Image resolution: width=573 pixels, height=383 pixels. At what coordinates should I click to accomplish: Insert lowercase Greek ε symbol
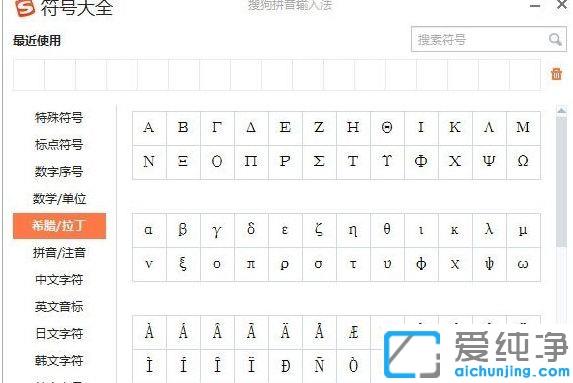tap(285, 230)
